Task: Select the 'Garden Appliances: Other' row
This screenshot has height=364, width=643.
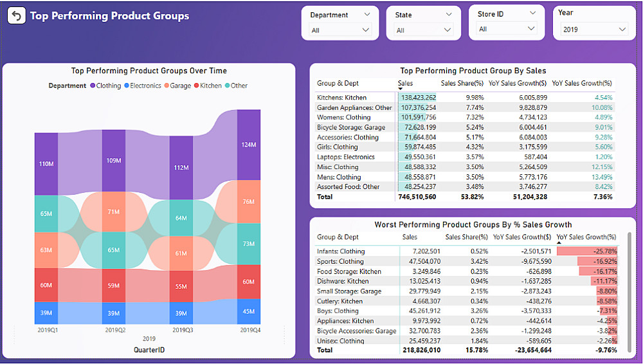Action: 465,107
